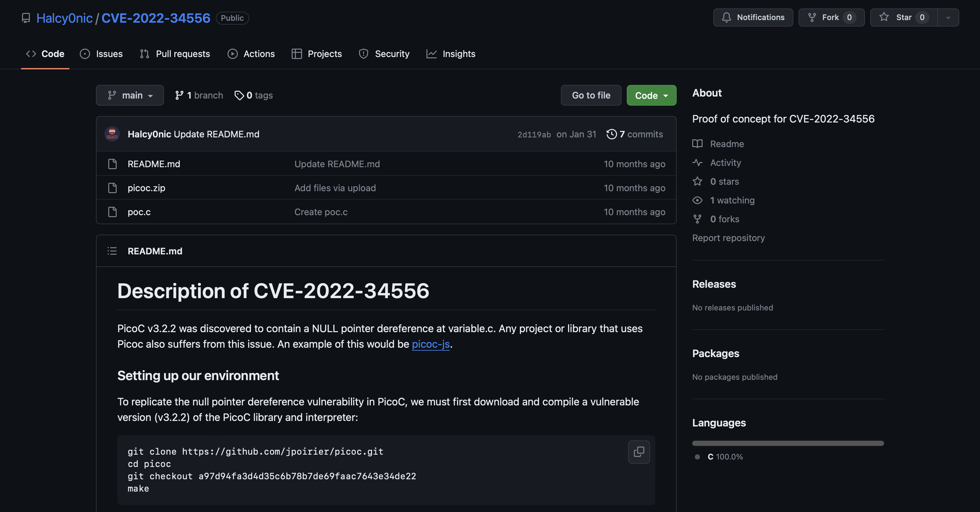Click the C 100.0% language link
The height and width of the screenshot is (512, 980).
719,457
